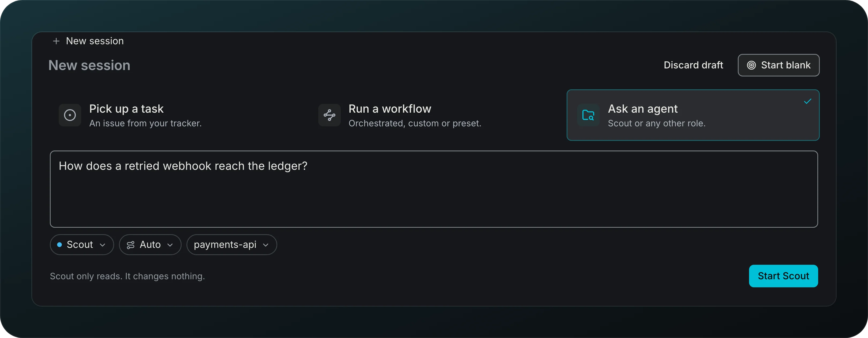
Task: Open the New session tab
Action: pyautogui.click(x=88, y=41)
